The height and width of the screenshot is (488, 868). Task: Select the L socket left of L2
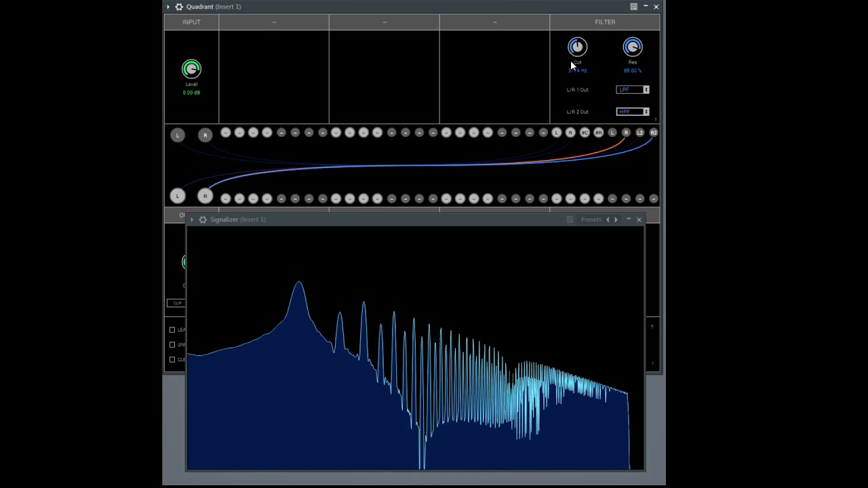tap(612, 133)
